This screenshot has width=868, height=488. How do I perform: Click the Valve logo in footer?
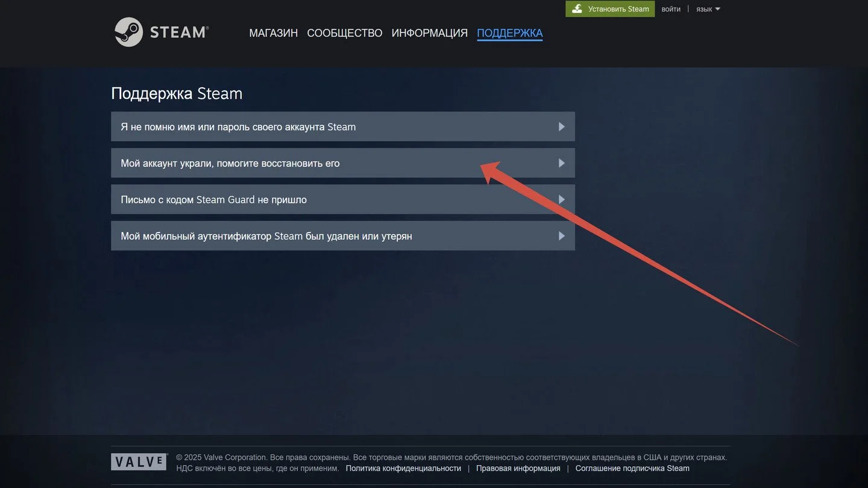coord(139,462)
